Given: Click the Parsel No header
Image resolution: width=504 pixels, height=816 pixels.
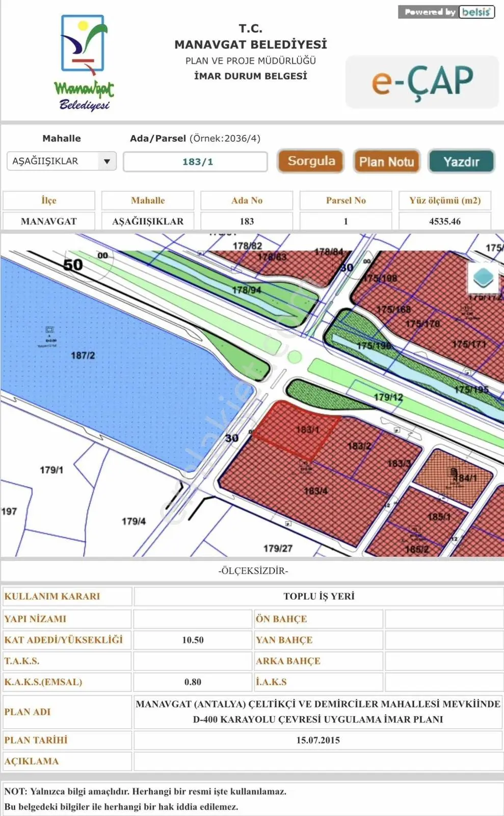Looking at the screenshot, I should pos(346,200).
